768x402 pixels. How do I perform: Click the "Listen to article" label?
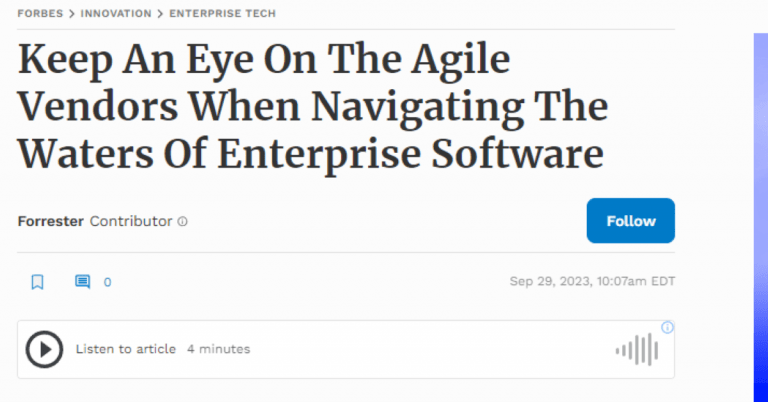(x=126, y=349)
